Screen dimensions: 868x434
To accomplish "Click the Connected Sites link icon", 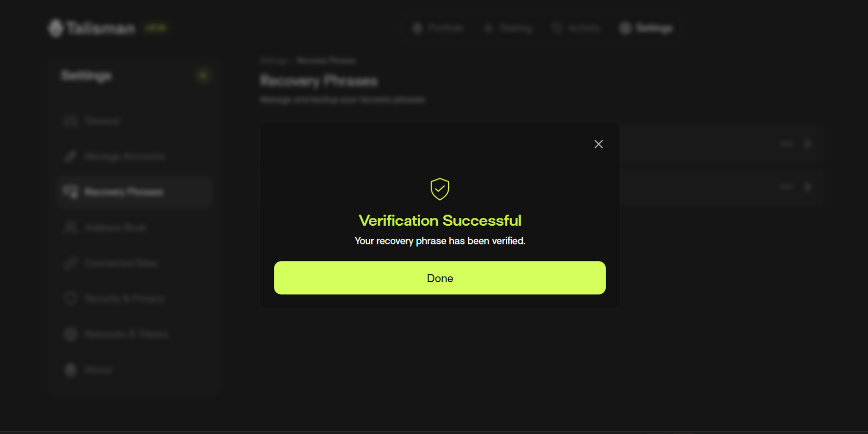I will [71, 263].
